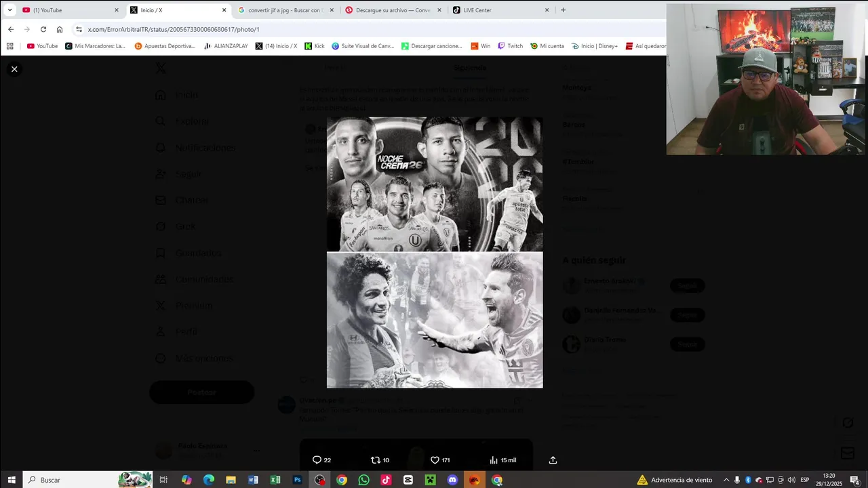Open Task View on taskbar
This screenshot has width=868, height=488.
point(163,480)
